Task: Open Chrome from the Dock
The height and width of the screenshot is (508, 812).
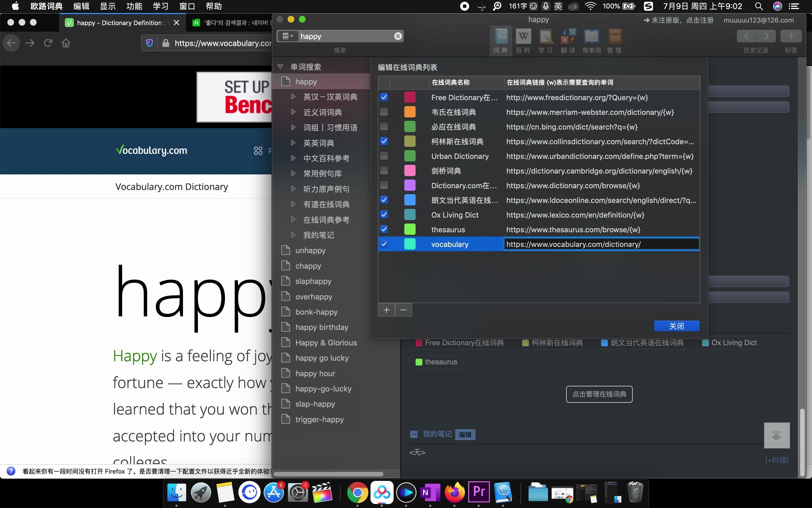Action: (357, 492)
